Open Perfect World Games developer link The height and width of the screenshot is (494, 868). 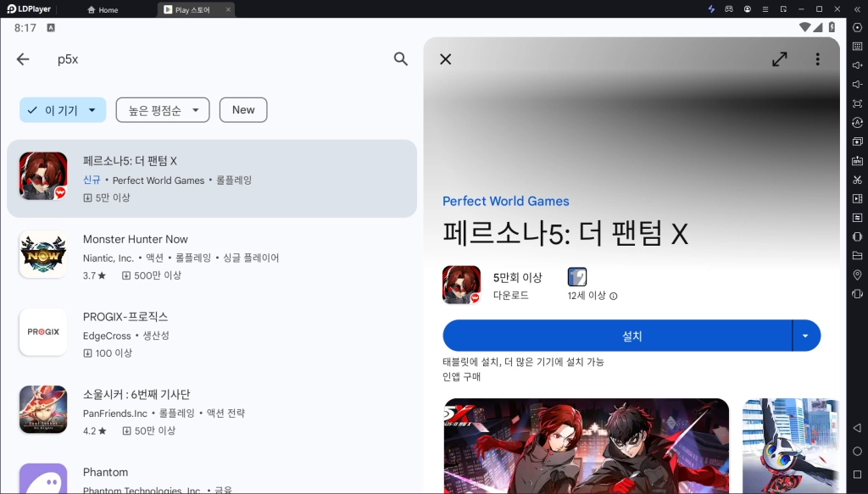click(x=505, y=201)
